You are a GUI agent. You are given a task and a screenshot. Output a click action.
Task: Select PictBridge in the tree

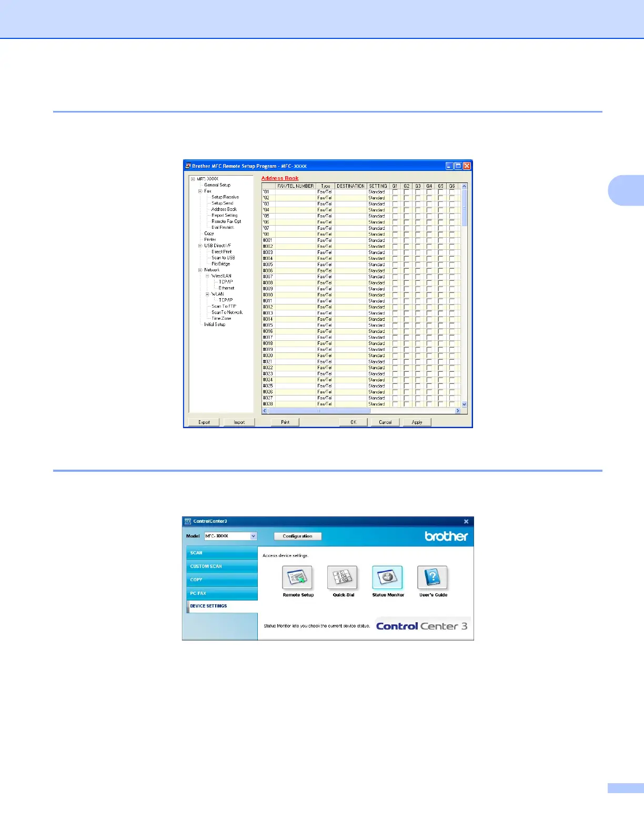tap(221, 264)
